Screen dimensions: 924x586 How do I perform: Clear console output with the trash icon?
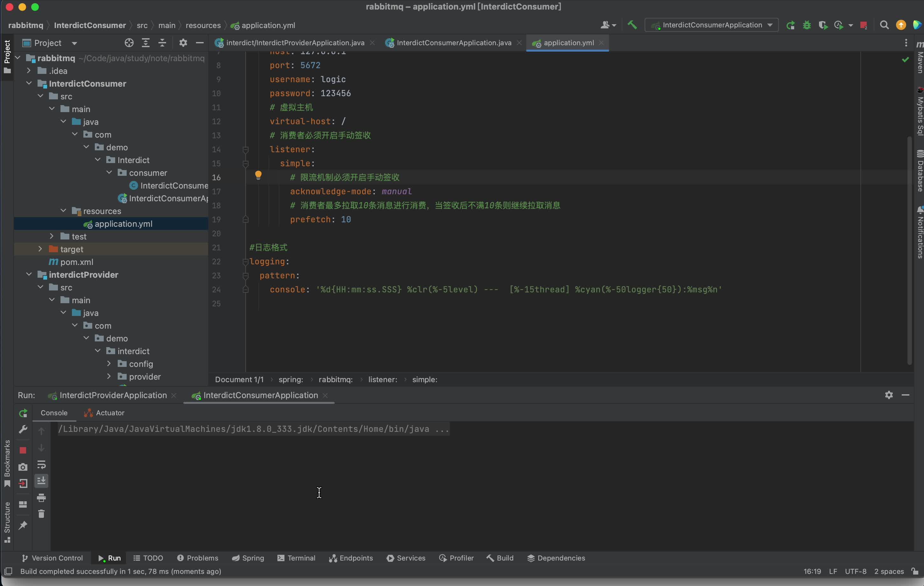(x=41, y=514)
